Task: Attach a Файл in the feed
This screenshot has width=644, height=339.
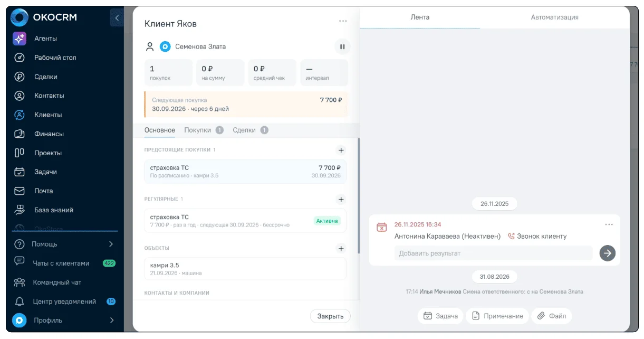Action: point(552,316)
